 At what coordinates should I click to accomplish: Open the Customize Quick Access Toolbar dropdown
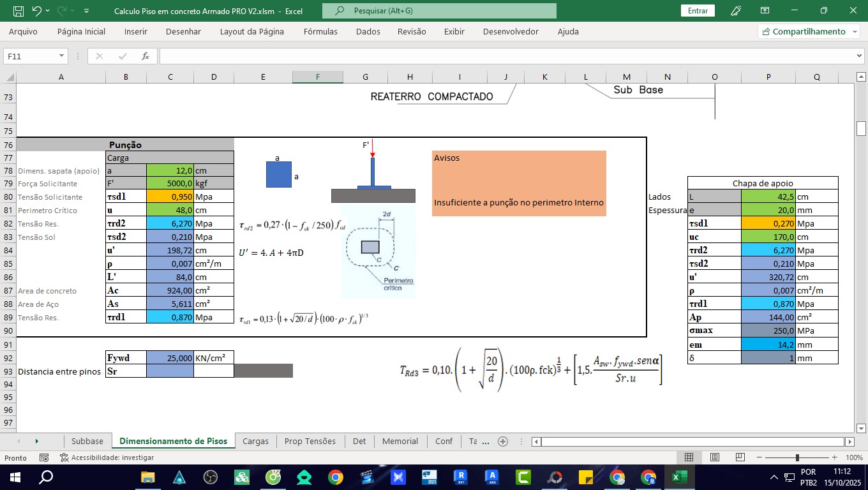[x=86, y=11]
